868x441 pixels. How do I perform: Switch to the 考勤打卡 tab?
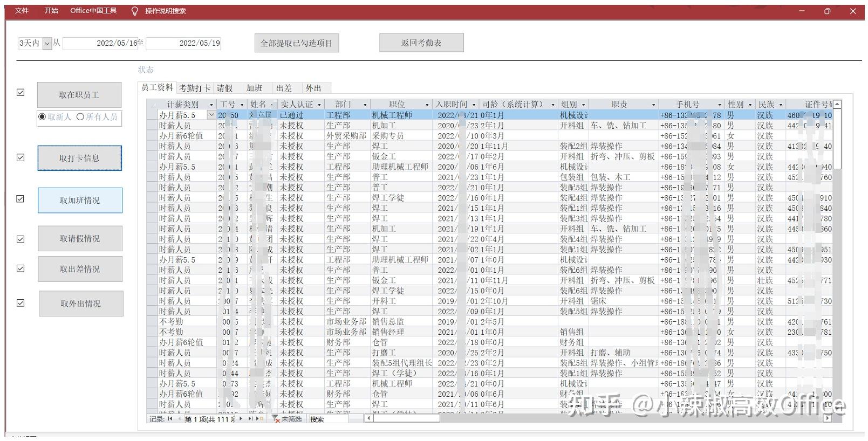click(x=195, y=88)
